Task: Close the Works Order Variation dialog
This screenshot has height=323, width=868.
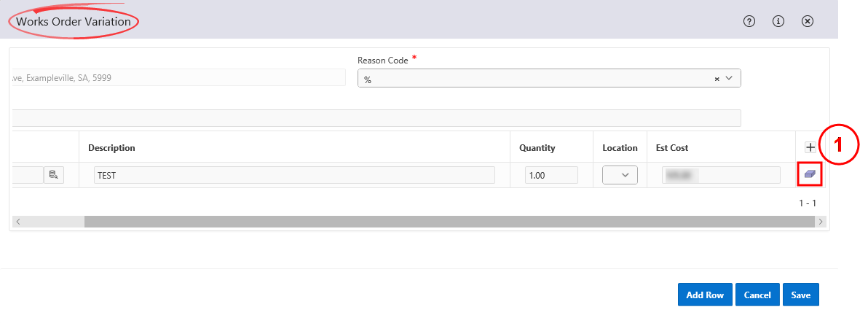Action: (807, 21)
